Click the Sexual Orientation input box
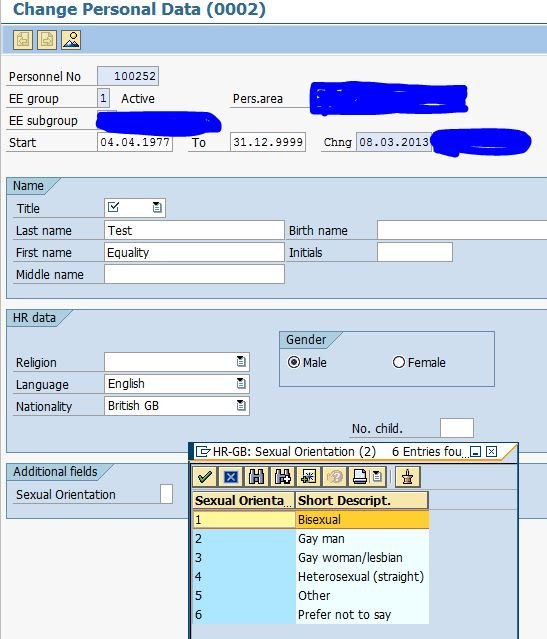The image size is (547, 639). pyautogui.click(x=166, y=494)
